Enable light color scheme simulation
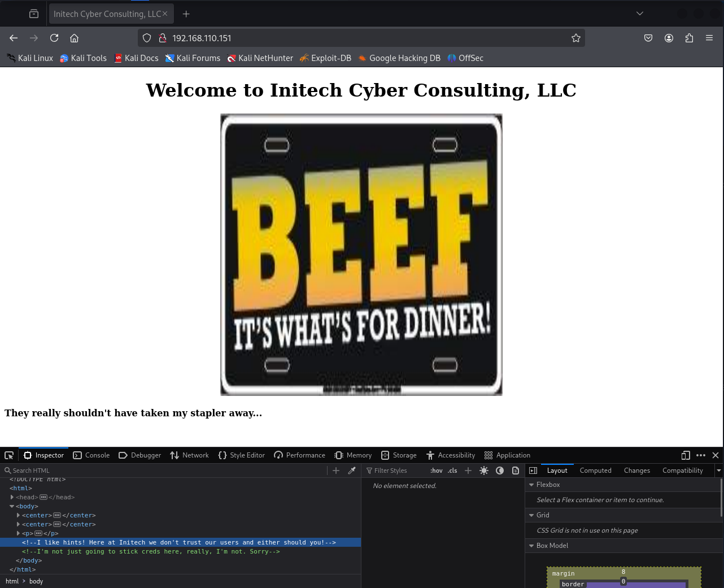This screenshot has width=724, height=588. coord(483,470)
